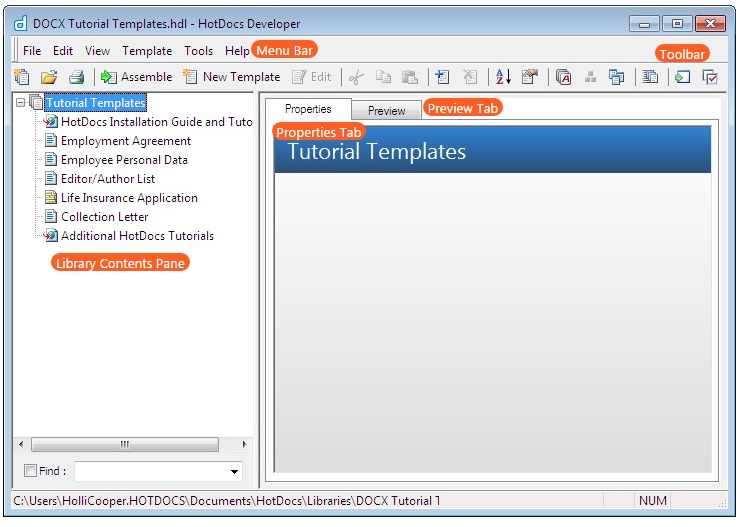
Task: Select the Life Insurance Application template
Action: (129, 198)
